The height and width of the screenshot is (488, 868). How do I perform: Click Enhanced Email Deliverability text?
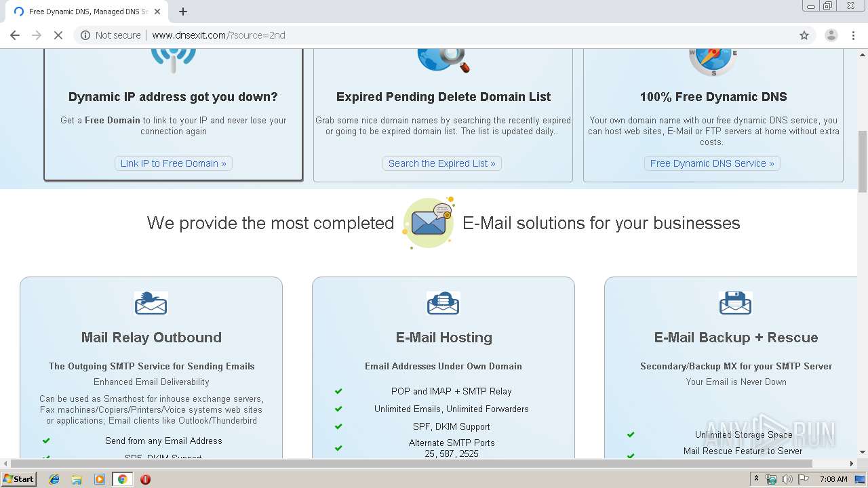click(x=151, y=382)
